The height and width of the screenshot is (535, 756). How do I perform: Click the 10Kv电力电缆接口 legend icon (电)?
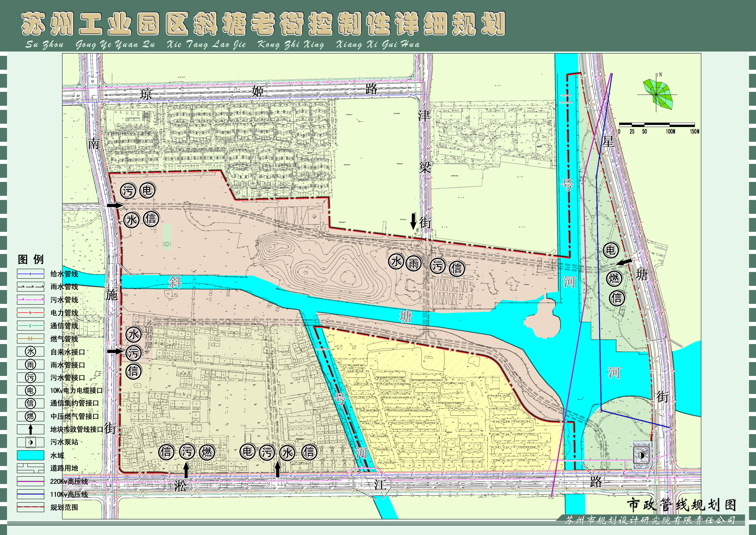[x=30, y=390]
